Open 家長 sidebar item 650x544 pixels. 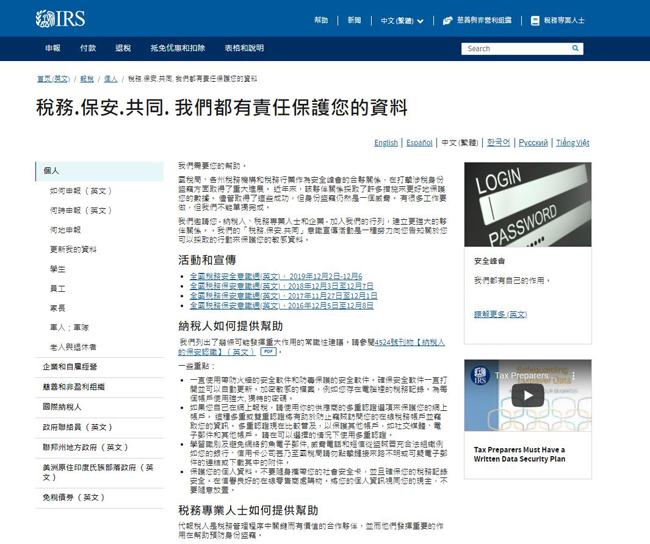pos(58,308)
